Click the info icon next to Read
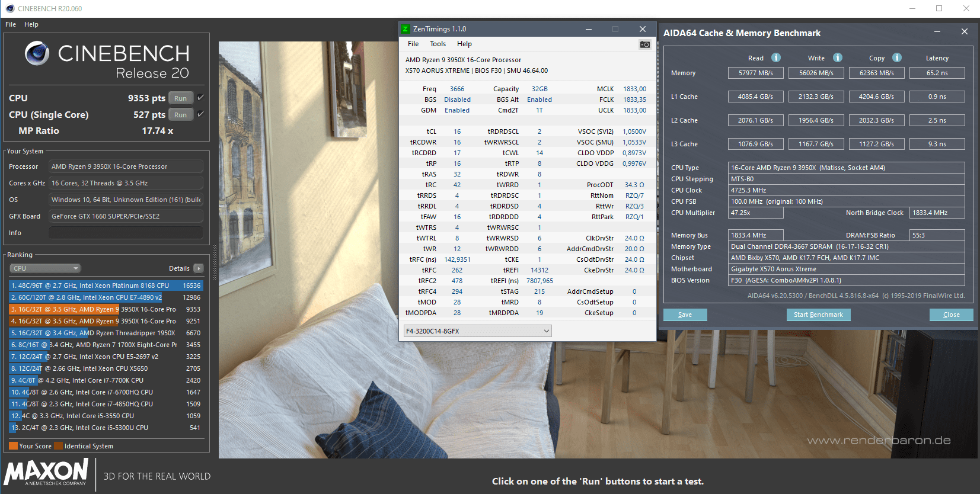This screenshot has height=494, width=980. [x=776, y=57]
